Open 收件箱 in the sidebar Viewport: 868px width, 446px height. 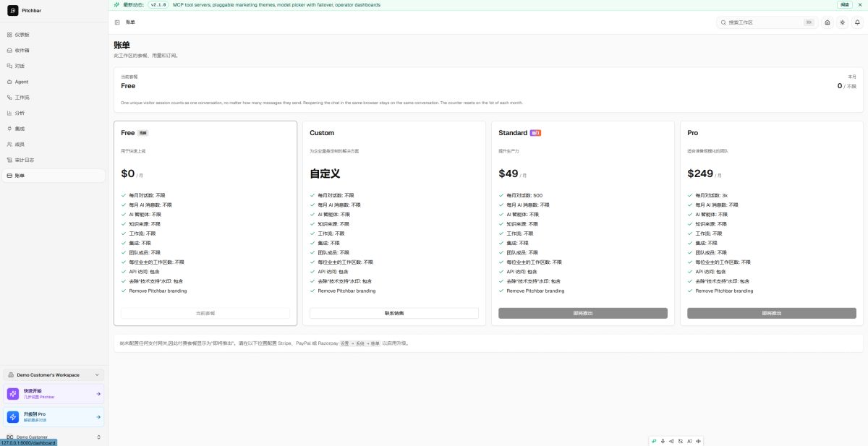tap(54, 51)
